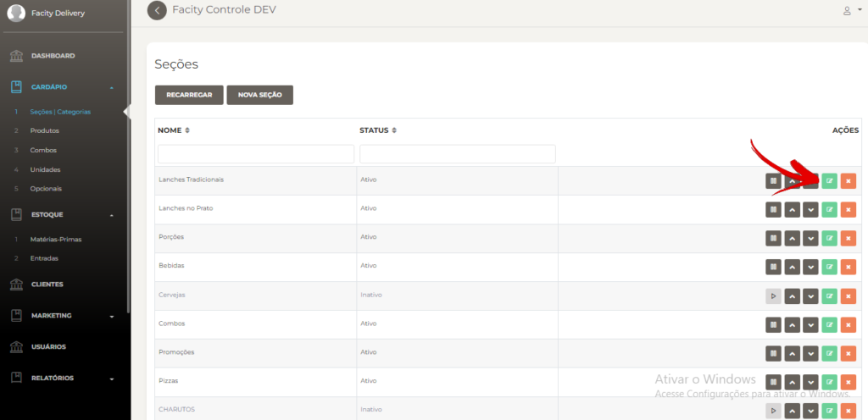
Task: Open the Clientes menu item
Action: pyautogui.click(x=47, y=284)
